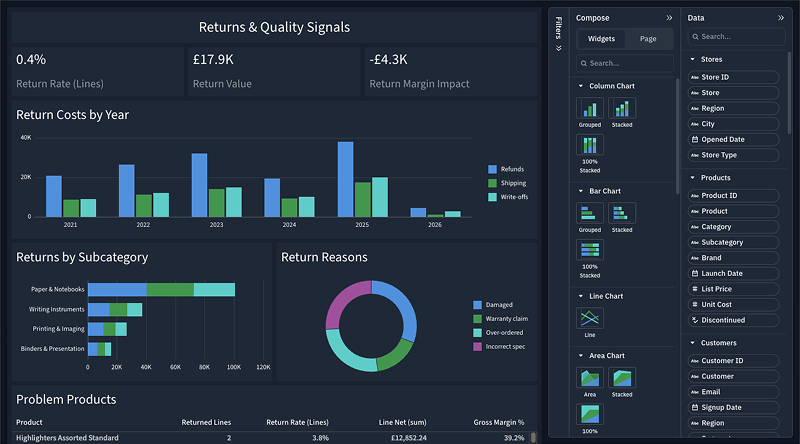Add a Grouped column chart widget
800x444 pixels.
(589, 109)
